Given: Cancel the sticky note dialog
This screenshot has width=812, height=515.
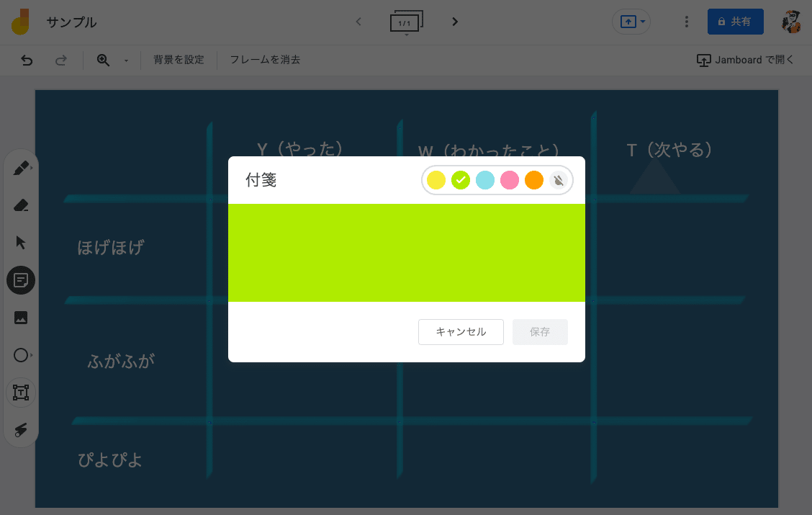Looking at the screenshot, I should (461, 332).
